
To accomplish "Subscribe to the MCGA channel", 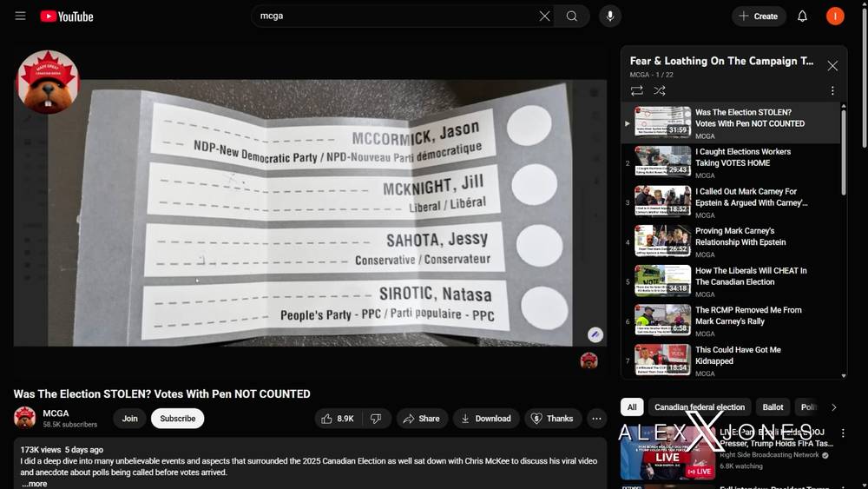I will pos(178,419).
